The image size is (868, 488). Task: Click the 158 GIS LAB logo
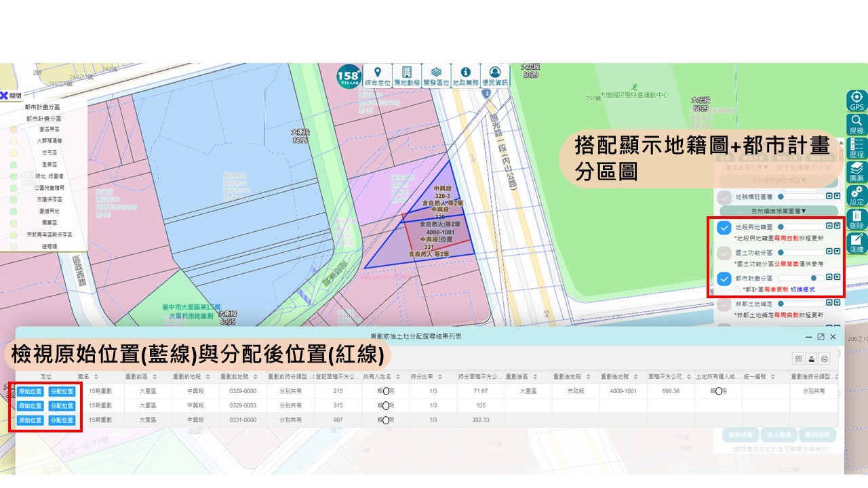349,76
